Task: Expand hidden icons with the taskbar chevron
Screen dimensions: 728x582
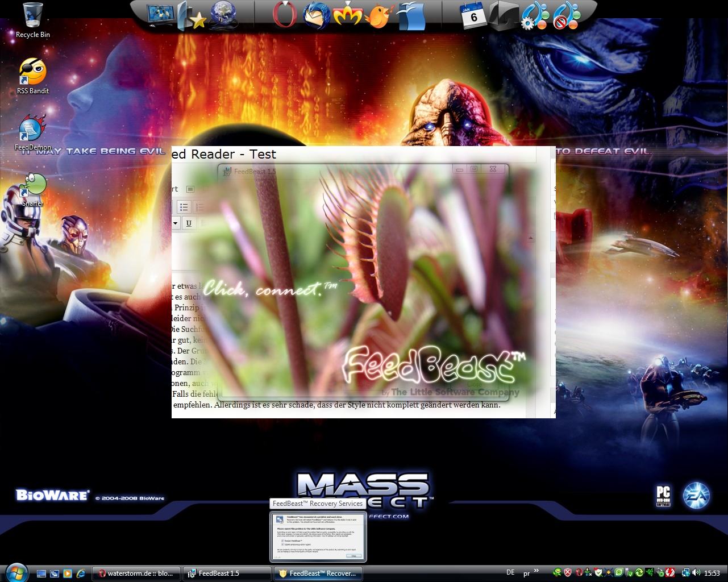Action: click(535, 571)
